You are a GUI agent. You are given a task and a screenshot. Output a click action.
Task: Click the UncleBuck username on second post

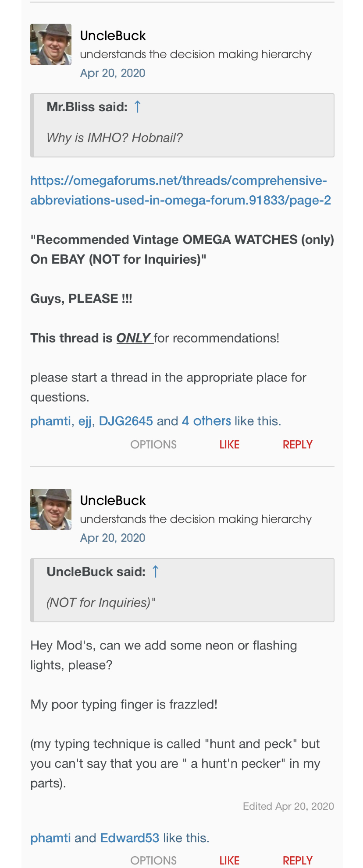(113, 500)
